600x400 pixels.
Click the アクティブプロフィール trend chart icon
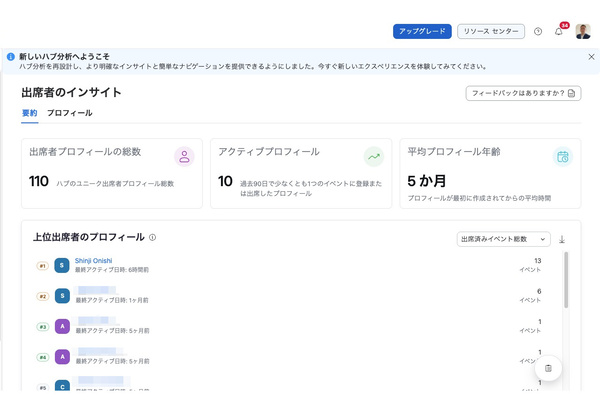pos(373,156)
